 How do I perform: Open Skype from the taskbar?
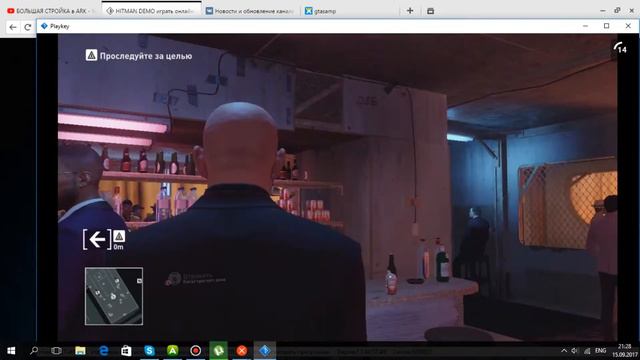tap(149, 351)
